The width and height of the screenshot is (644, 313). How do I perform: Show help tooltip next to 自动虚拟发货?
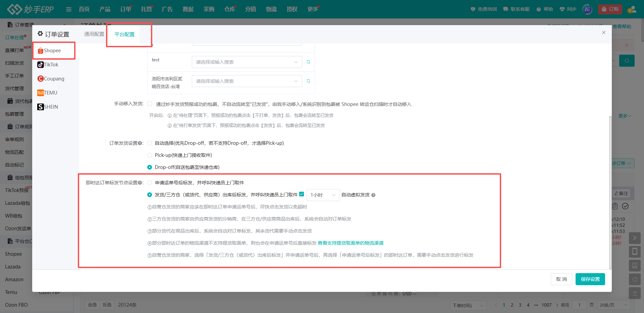pos(373,195)
